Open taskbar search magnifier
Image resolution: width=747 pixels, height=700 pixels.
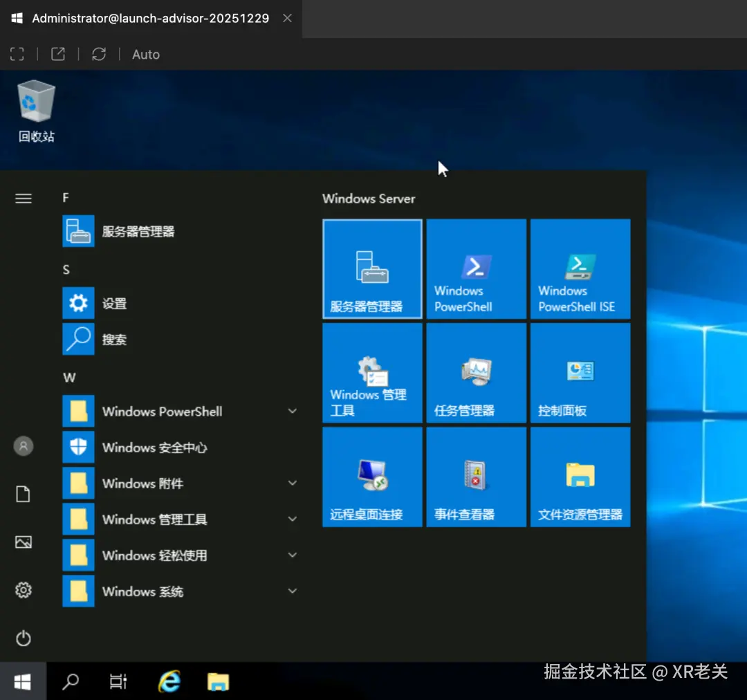click(71, 681)
